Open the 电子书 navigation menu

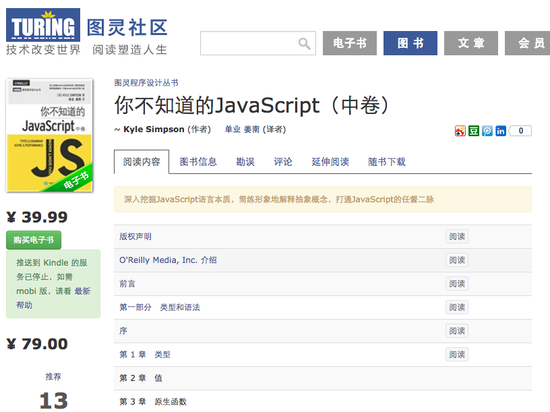coord(350,43)
